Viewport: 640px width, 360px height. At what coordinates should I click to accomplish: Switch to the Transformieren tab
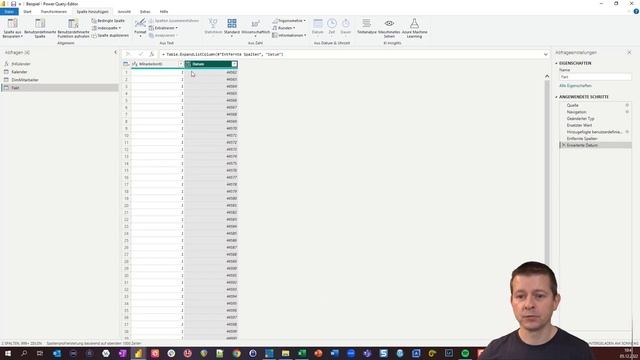click(x=53, y=12)
